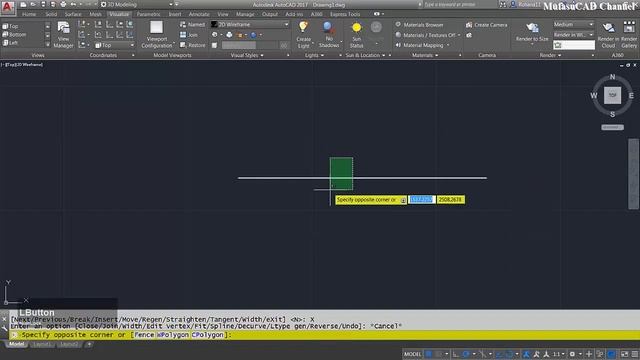Click Join viewports button
This screenshot has width=640, height=360.
pos(189,35)
